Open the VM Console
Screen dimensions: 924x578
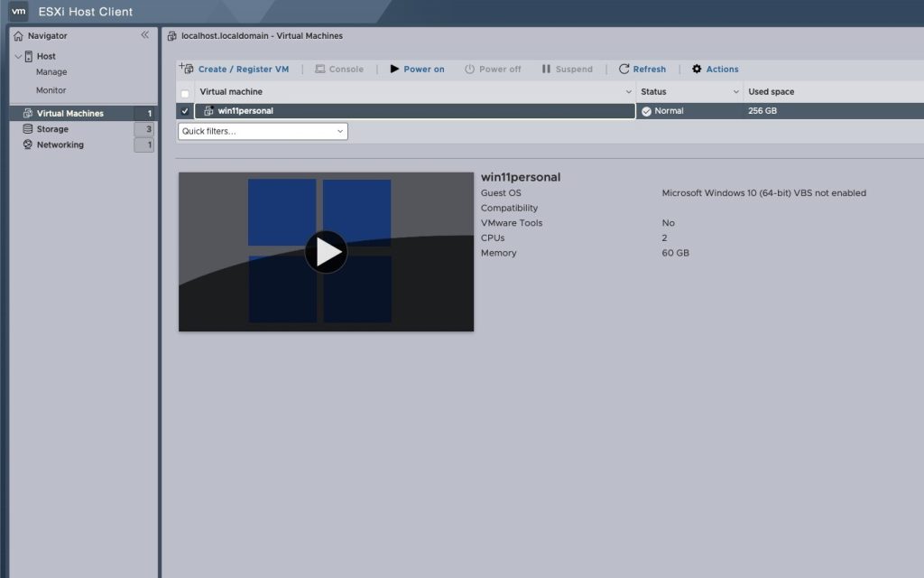point(346,69)
